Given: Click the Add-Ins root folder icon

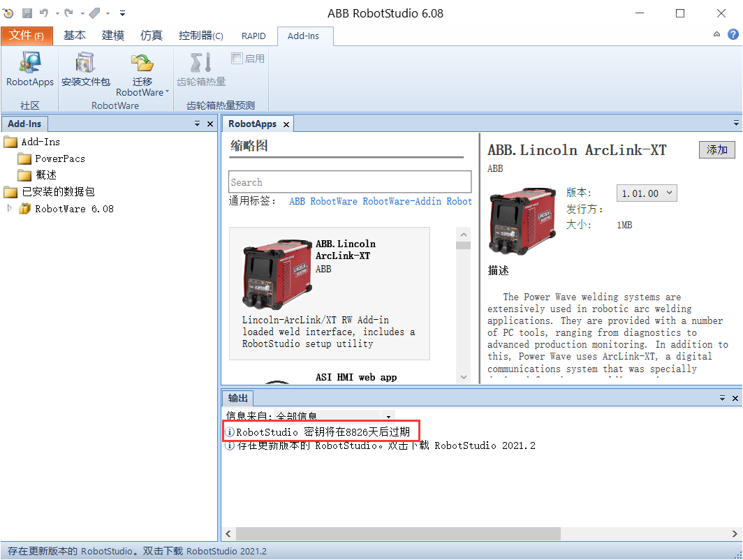Looking at the screenshot, I should click(x=10, y=142).
